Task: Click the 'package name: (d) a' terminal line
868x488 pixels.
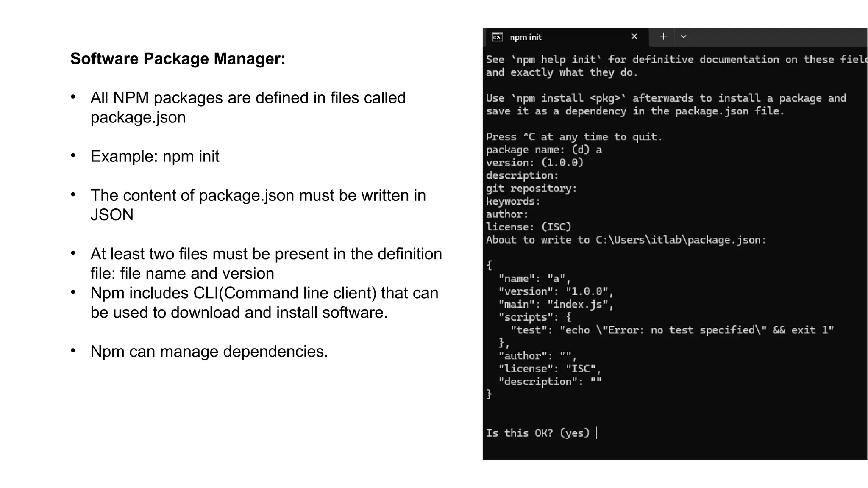Action: (x=544, y=150)
